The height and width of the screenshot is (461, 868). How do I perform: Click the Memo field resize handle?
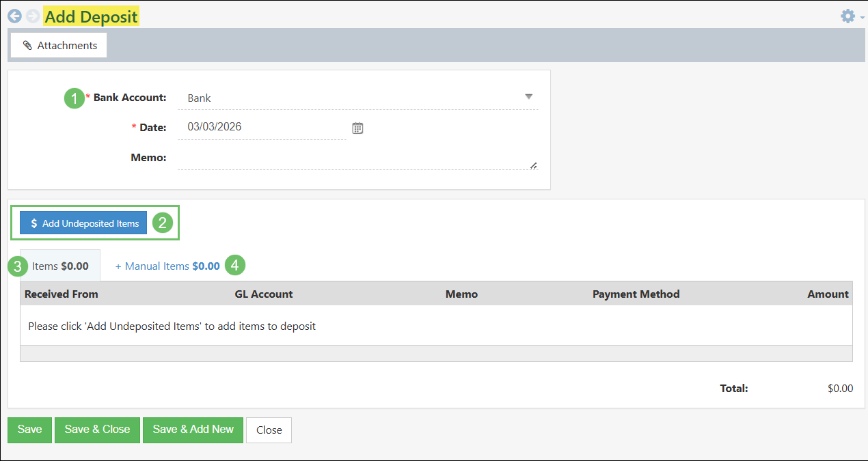534,165
